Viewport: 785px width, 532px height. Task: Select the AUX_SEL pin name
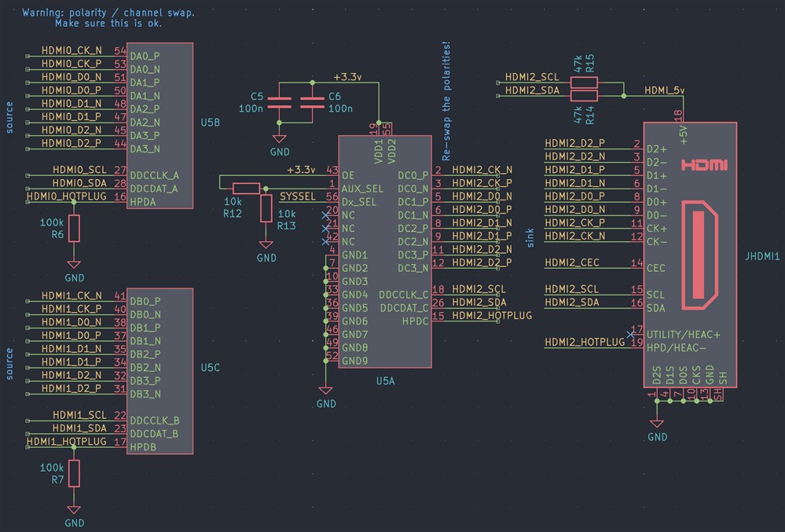click(x=362, y=189)
